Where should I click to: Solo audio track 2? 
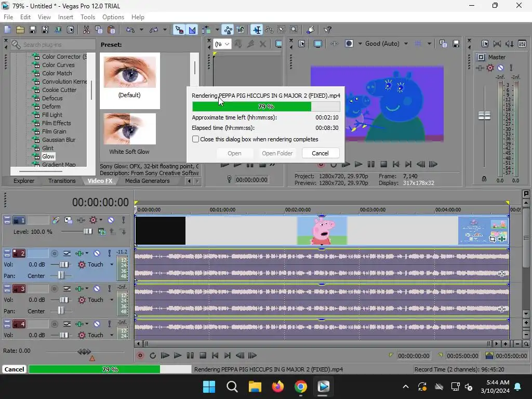click(109, 253)
